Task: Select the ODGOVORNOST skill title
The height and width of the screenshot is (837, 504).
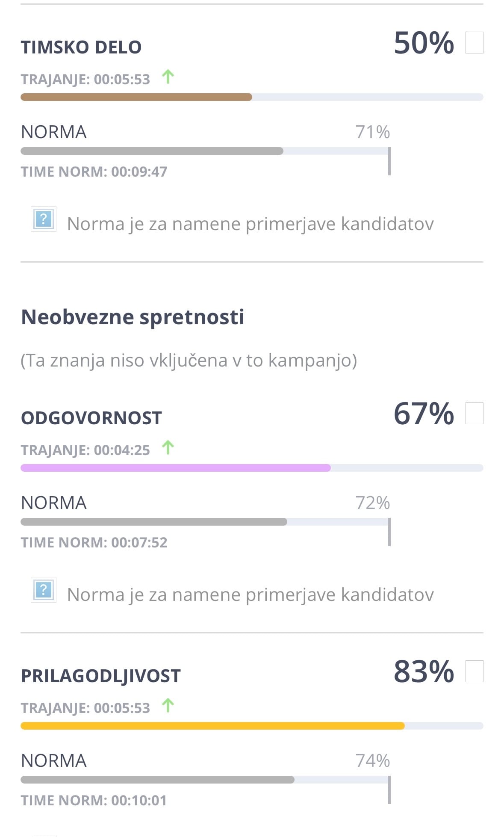Action: coord(91,418)
